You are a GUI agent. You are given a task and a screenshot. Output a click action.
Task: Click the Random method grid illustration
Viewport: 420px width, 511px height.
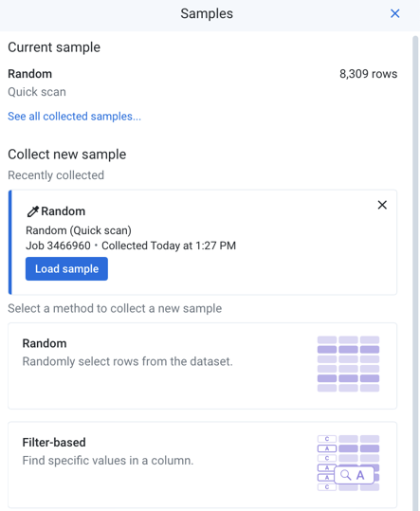pyautogui.click(x=348, y=364)
